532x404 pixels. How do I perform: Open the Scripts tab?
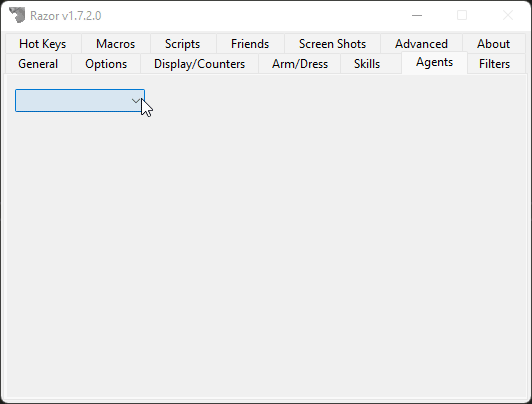click(183, 44)
